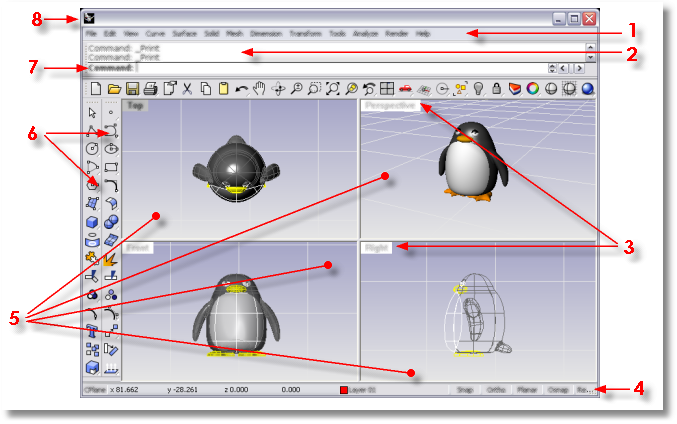Choose the arrow Select tool
Screen dimensions: 677x424
point(92,113)
